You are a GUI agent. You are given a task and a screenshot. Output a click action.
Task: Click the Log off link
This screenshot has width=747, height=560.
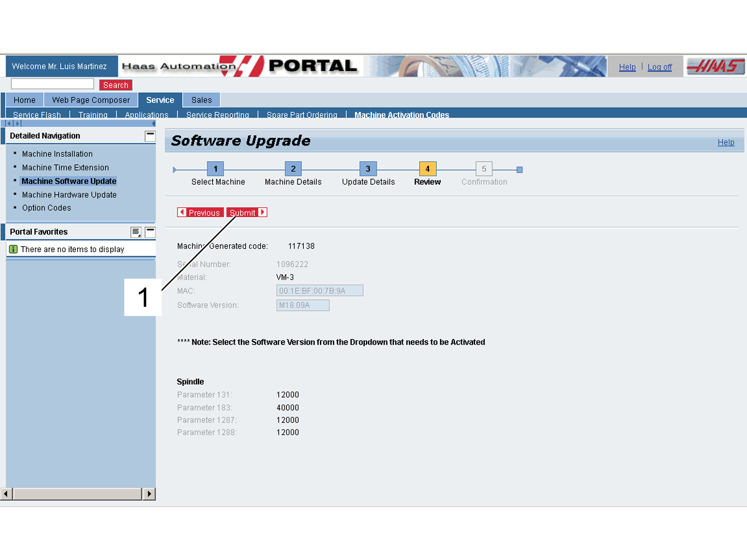(x=660, y=67)
